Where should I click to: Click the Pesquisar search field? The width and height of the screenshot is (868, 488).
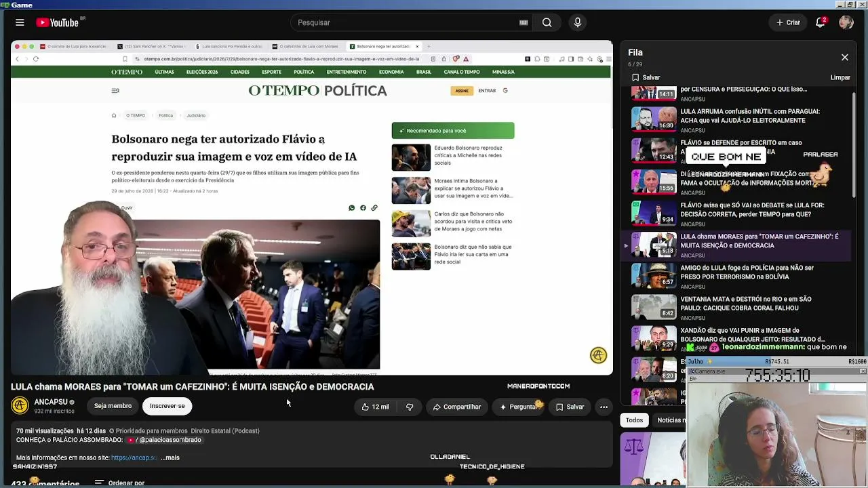click(x=407, y=22)
